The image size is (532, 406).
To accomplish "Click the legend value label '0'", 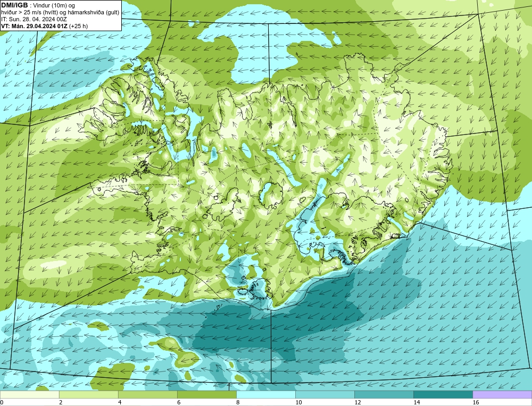I will pyautogui.click(x=2, y=402).
